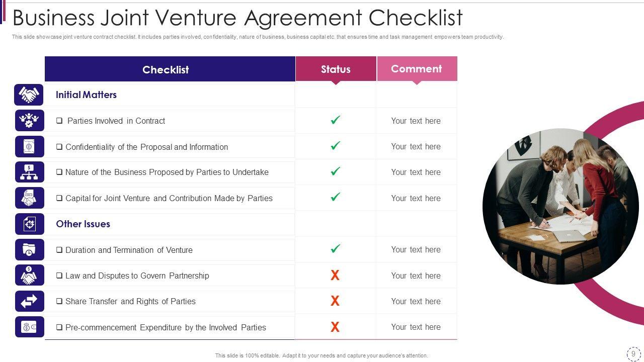
Task: Click the people-with-gear icon for Parties Involved
Action: 29,121
